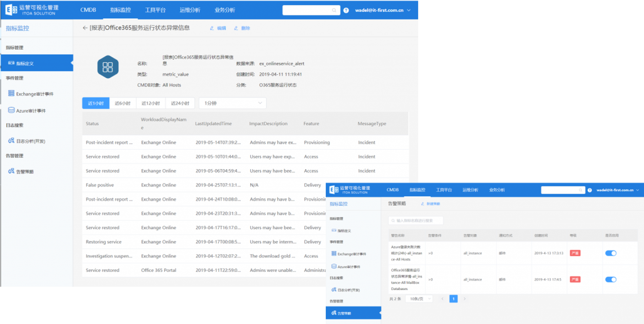This screenshot has height=324, width=644.
Task: Click page 1 in alert pagination
Action: 453,299
